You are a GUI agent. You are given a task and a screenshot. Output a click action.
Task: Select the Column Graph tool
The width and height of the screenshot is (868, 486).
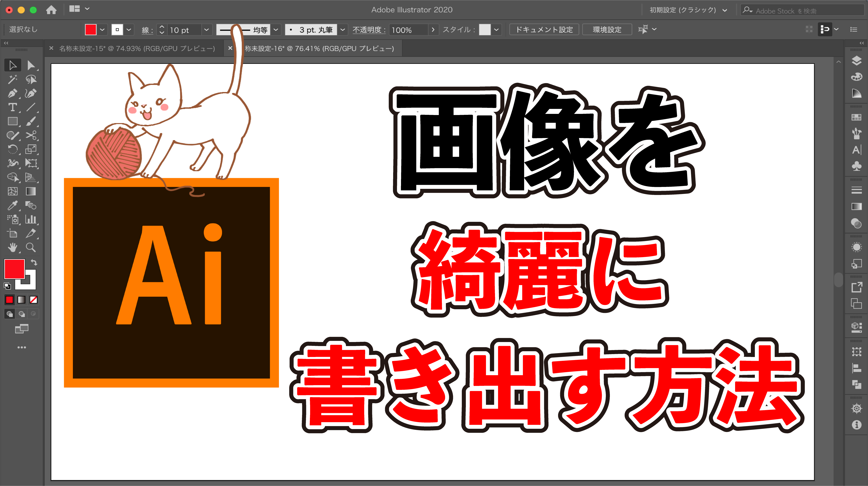(31, 220)
